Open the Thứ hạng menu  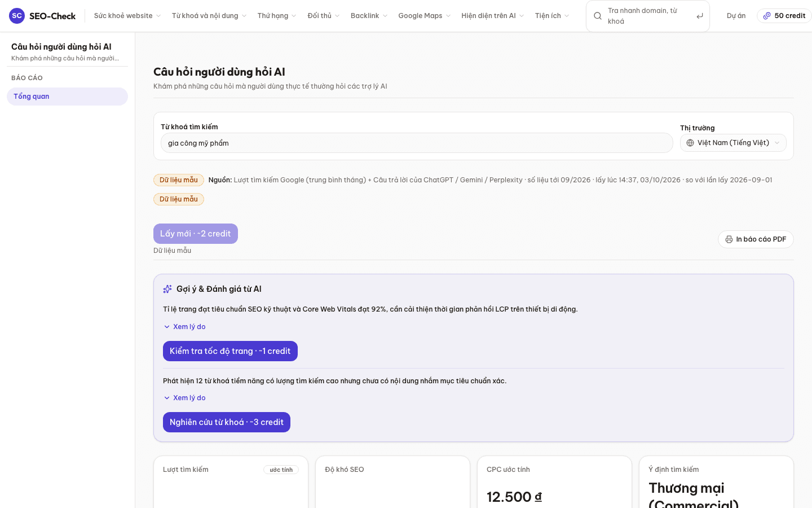pos(277,16)
